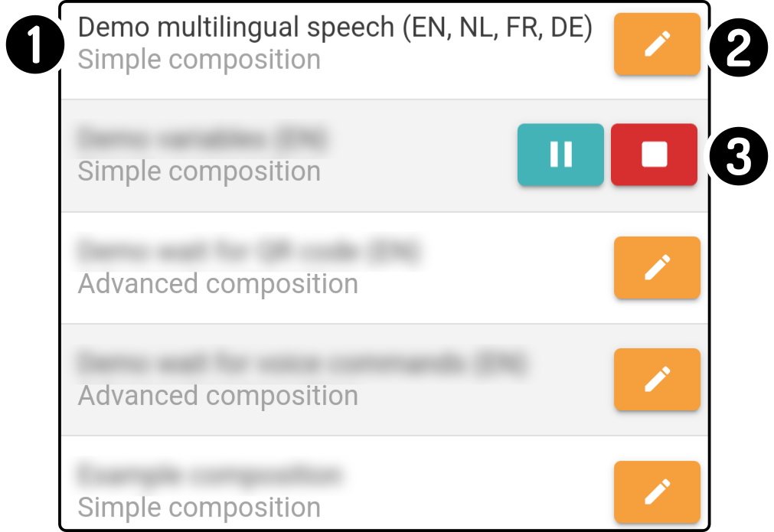Open the blurred title of first Advanced composition

click(250, 251)
